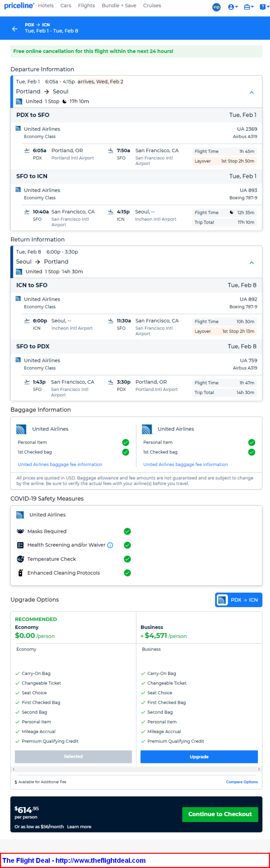
Task: Click left Personal Item green checkmark
Action: (126, 442)
